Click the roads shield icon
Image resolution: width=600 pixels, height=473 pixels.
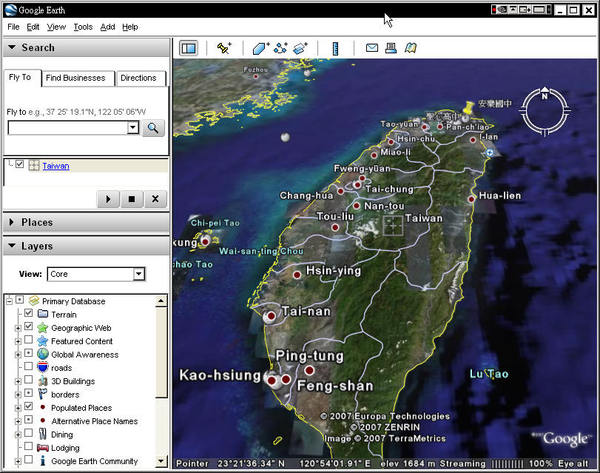(x=43, y=367)
